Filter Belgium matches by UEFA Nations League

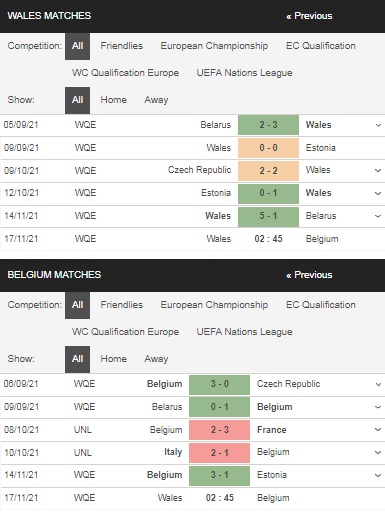244,332
